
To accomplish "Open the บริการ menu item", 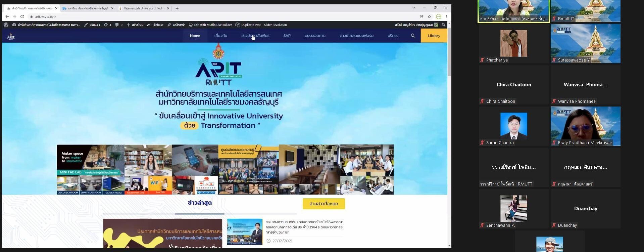I will pos(393,36).
